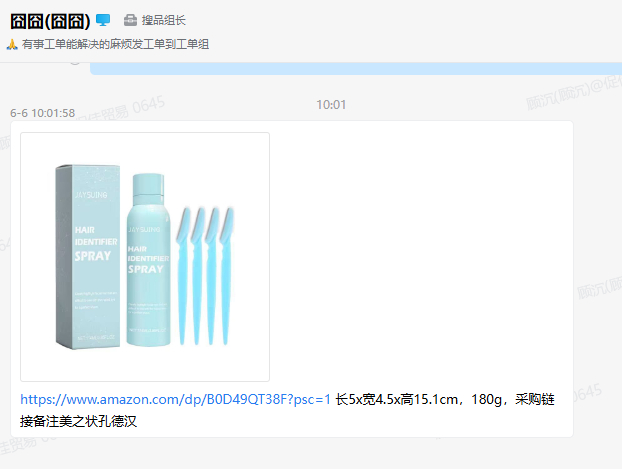Click the blue message bubble at top
The image size is (622, 469).
tap(356, 69)
